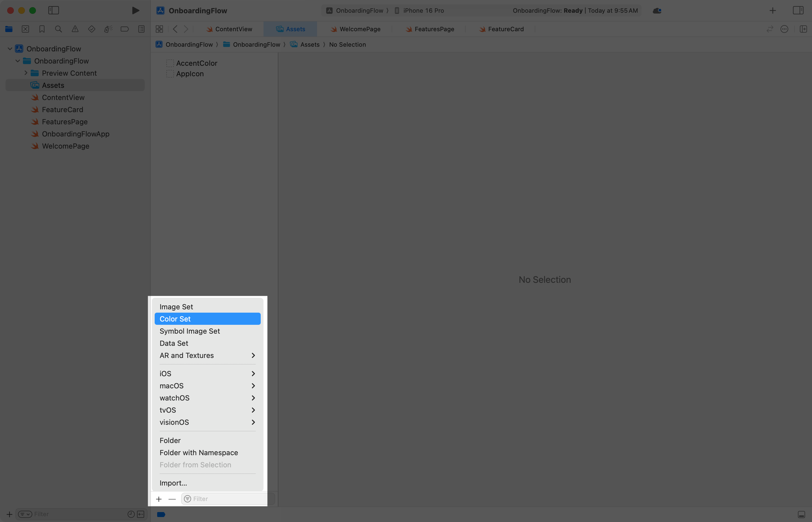Open the Issue navigator warning triangle
The height and width of the screenshot is (522, 812).
[x=75, y=29]
